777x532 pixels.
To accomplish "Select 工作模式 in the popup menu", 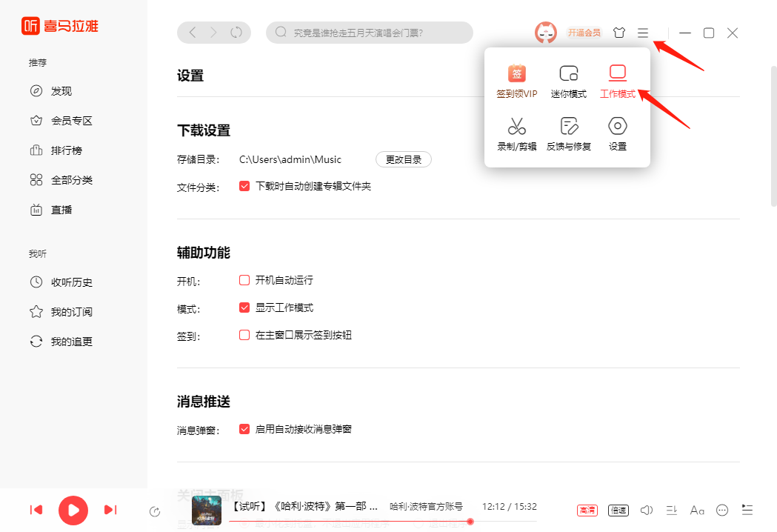I will 617,74.
